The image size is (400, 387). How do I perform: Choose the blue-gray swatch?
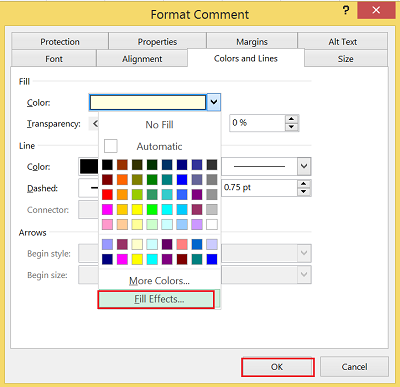pos(197,179)
